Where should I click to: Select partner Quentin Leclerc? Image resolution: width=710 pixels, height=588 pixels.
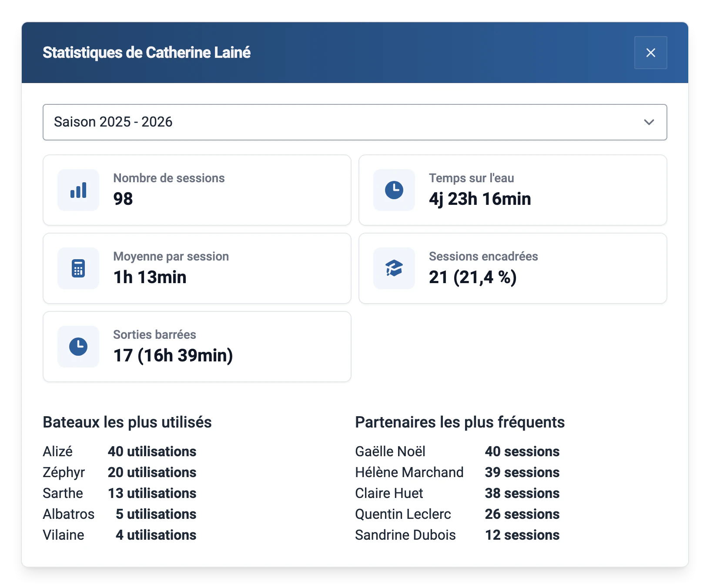pos(403,514)
